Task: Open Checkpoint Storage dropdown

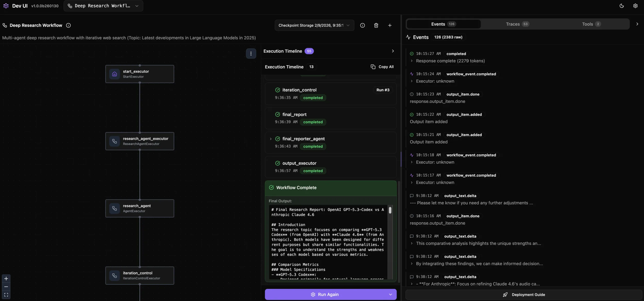Action: coord(314,25)
